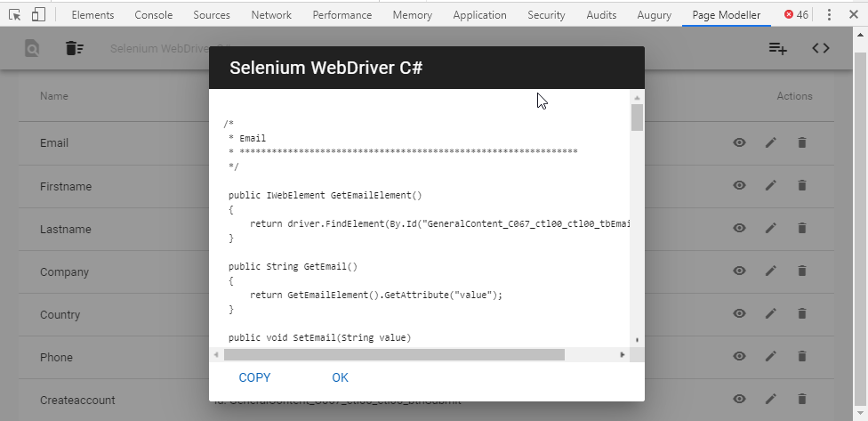Toggle the eye icon for Company row
Image resolution: width=868 pixels, height=421 pixels.
740,271
